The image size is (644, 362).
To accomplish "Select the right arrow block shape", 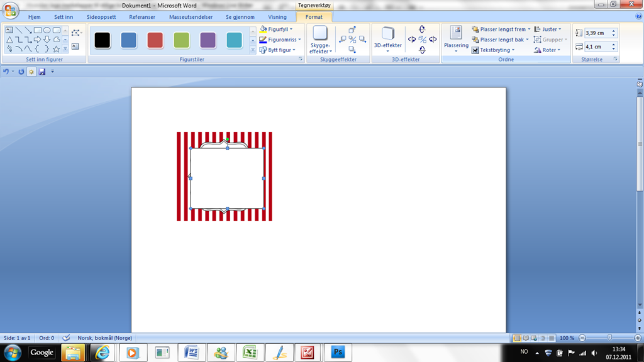I will click(x=37, y=40).
